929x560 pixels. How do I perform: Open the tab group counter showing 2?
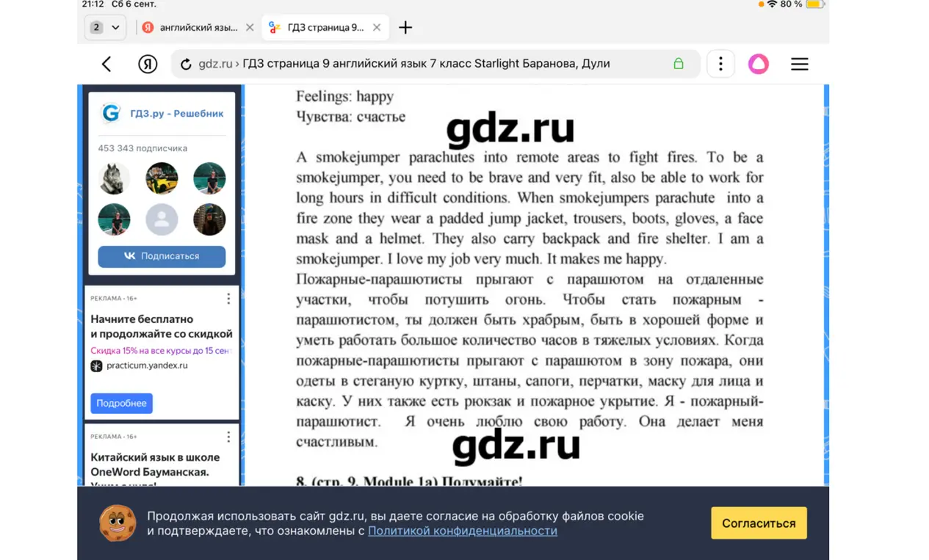(96, 27)
